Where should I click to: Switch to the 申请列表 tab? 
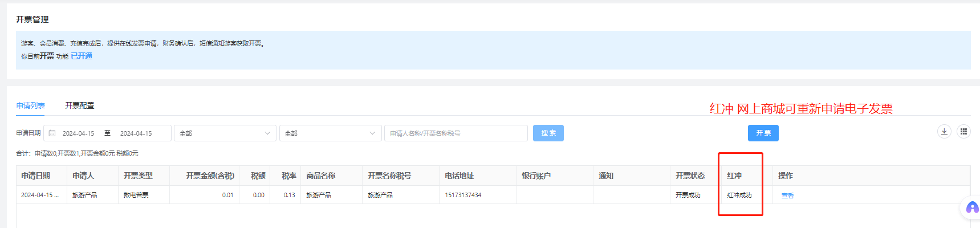point(31,106)
